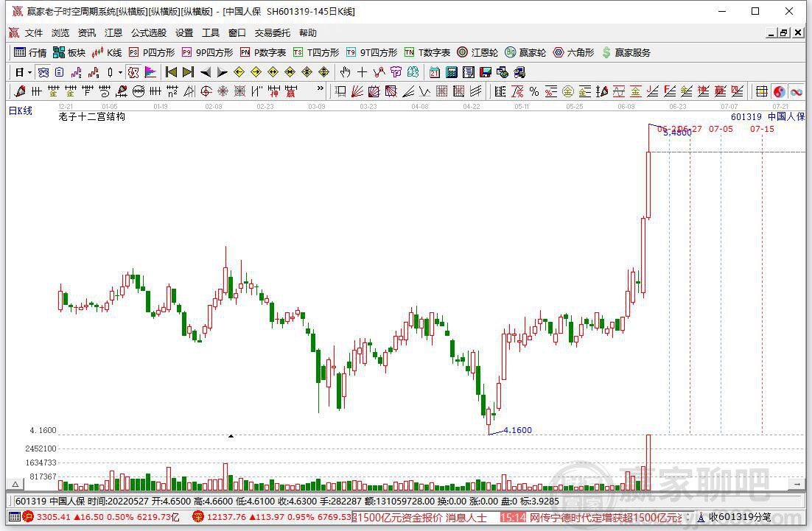Step the chart right with the black arrow

coord(223,72)
